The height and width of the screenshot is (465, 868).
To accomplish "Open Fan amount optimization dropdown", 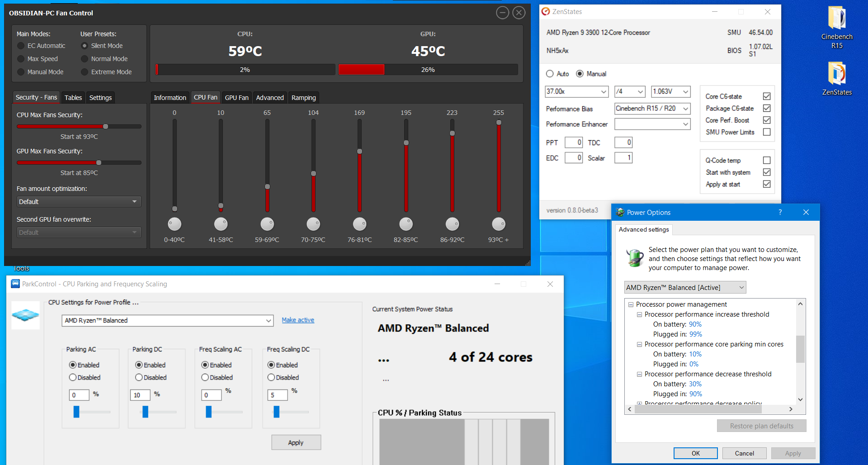I will coord(79,202).
